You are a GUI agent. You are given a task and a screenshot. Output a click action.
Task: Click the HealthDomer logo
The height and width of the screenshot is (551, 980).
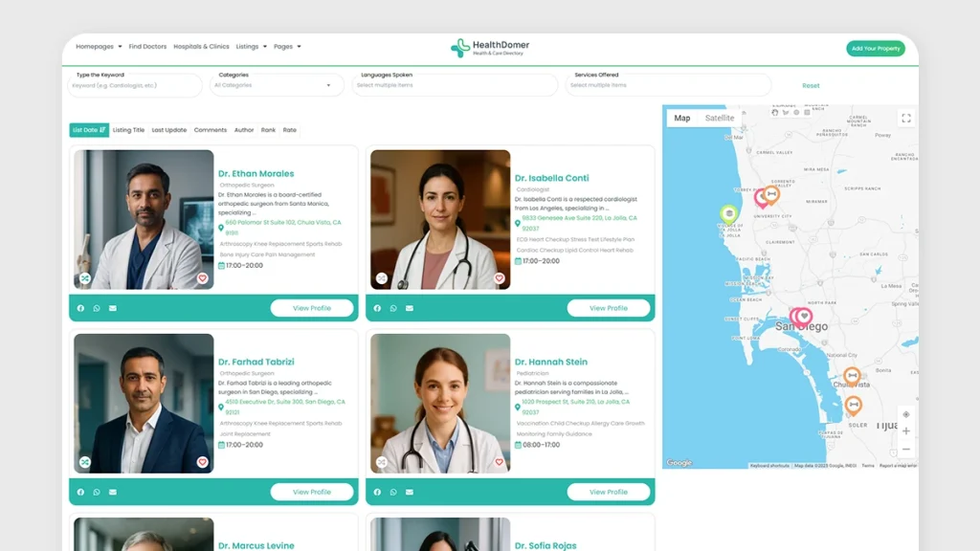tap(489, 48)
